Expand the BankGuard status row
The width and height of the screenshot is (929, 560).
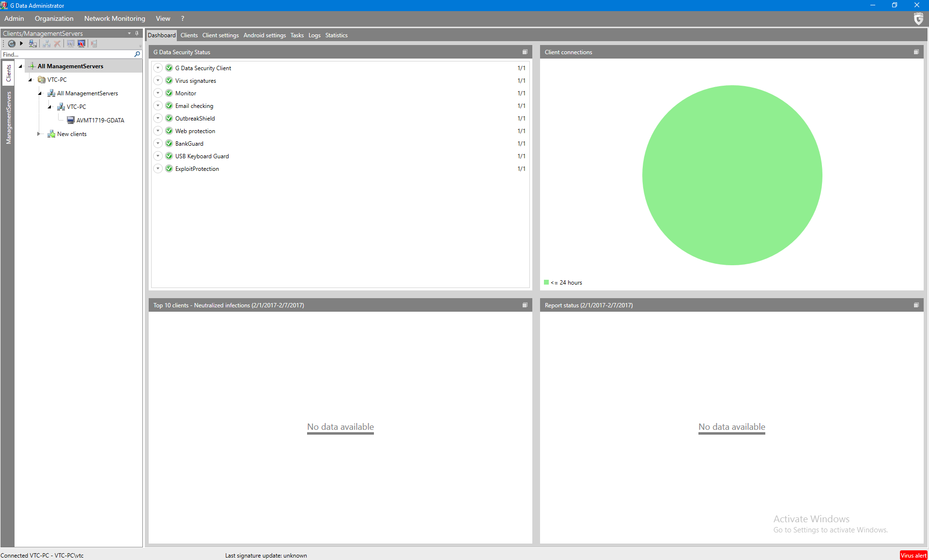click(158, 143)
